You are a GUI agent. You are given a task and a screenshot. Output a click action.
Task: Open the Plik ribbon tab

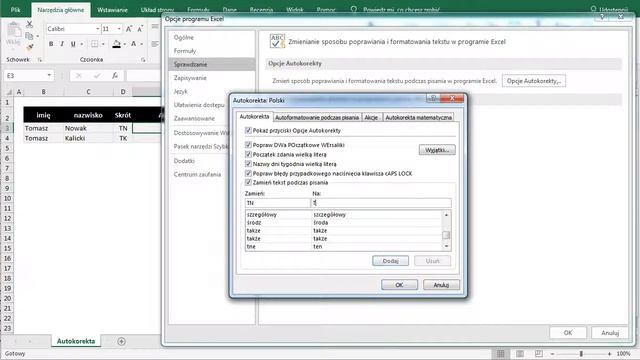coord(16,9)
